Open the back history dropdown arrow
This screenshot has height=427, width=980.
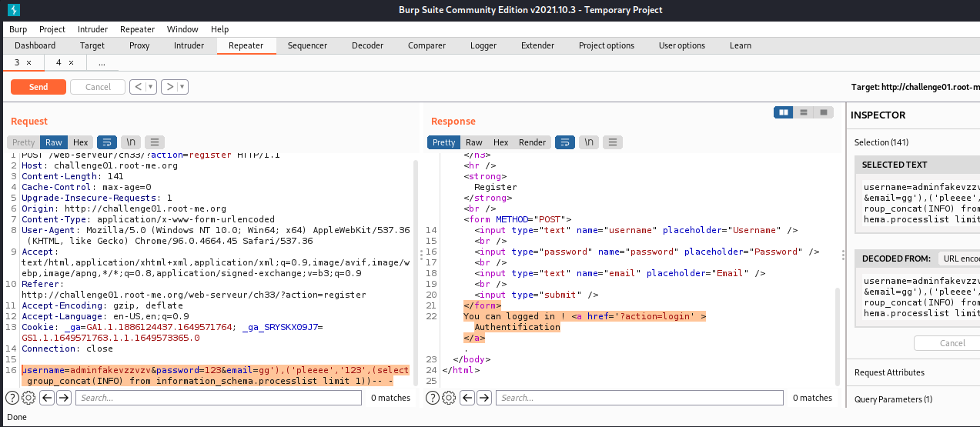click(151, 87)
